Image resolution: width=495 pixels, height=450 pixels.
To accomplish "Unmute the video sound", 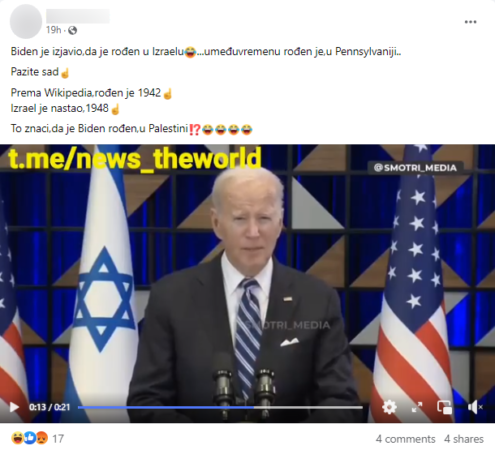I will [x=475, y=407].
